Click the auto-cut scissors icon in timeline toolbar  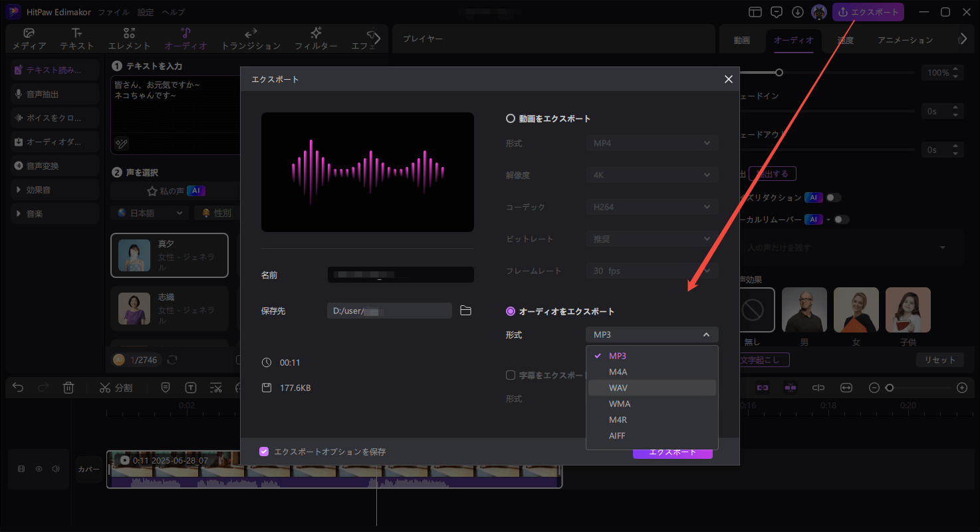tap(215, 387)
